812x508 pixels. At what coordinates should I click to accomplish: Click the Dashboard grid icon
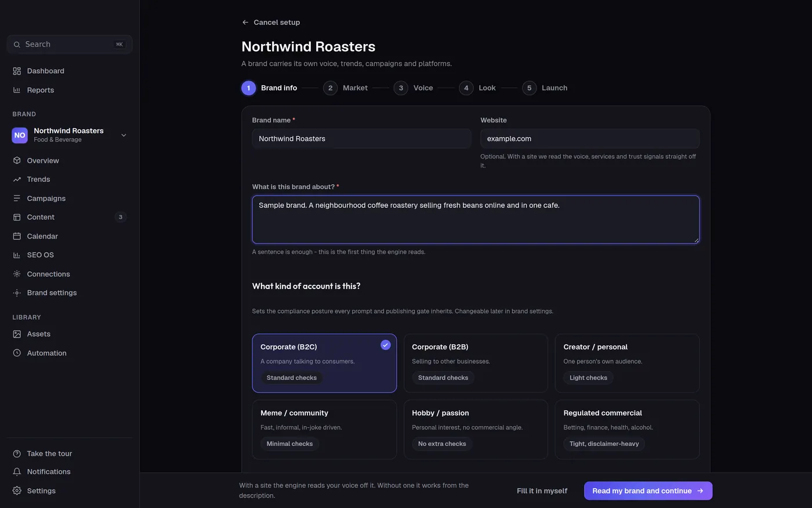pos(17,71)
